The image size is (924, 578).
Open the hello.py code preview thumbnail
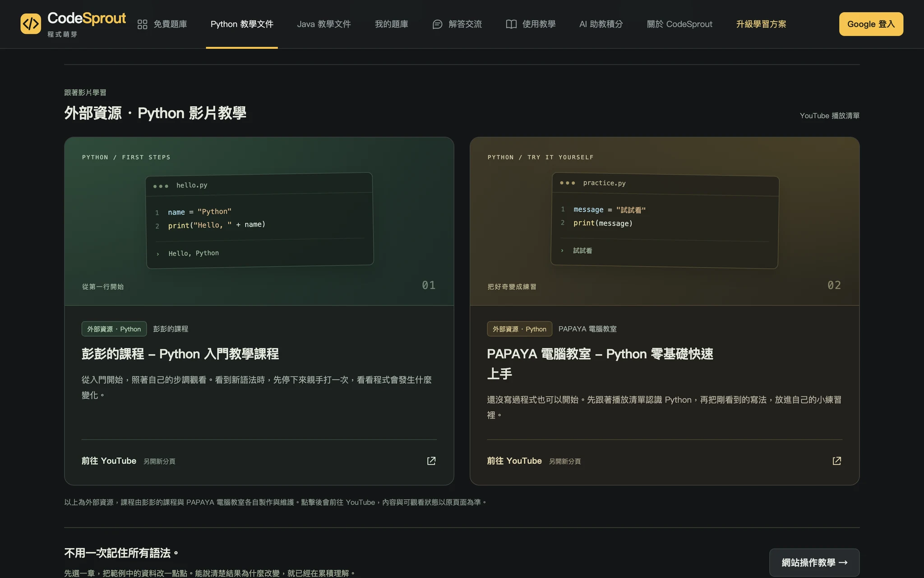pyautogui.click(x=259, y=220)
